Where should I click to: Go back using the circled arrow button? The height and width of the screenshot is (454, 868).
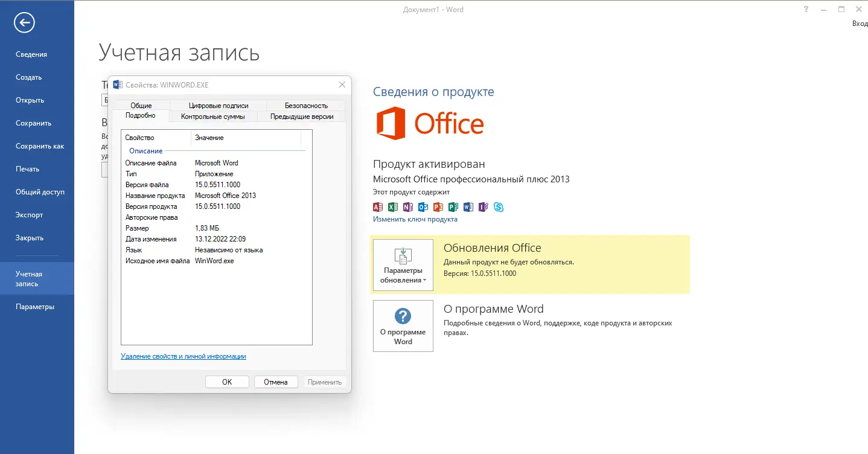pos(25,23)
